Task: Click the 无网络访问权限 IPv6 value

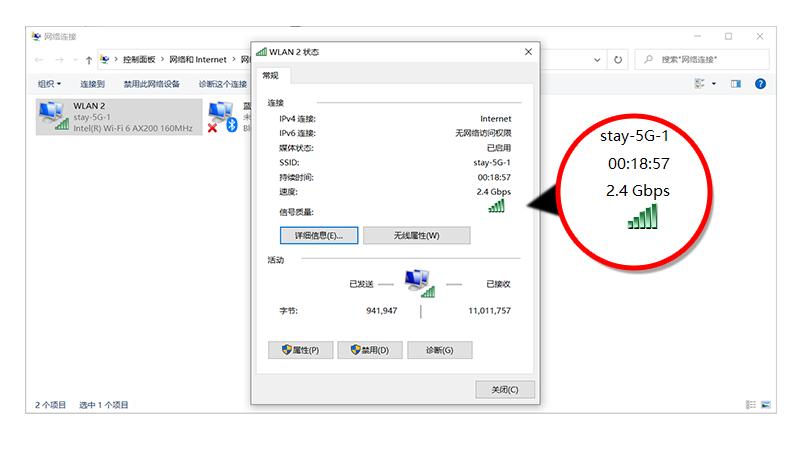Action: point(483,133)
